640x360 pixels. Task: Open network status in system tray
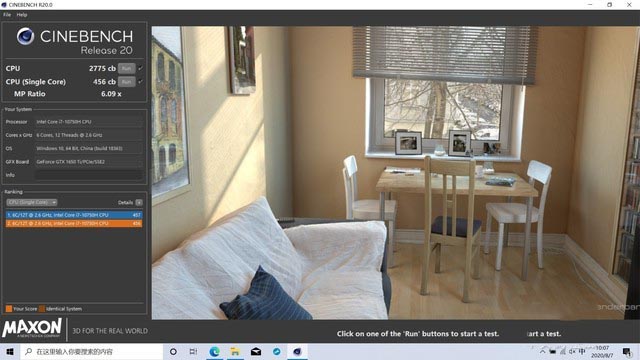[x=562, y=351]
